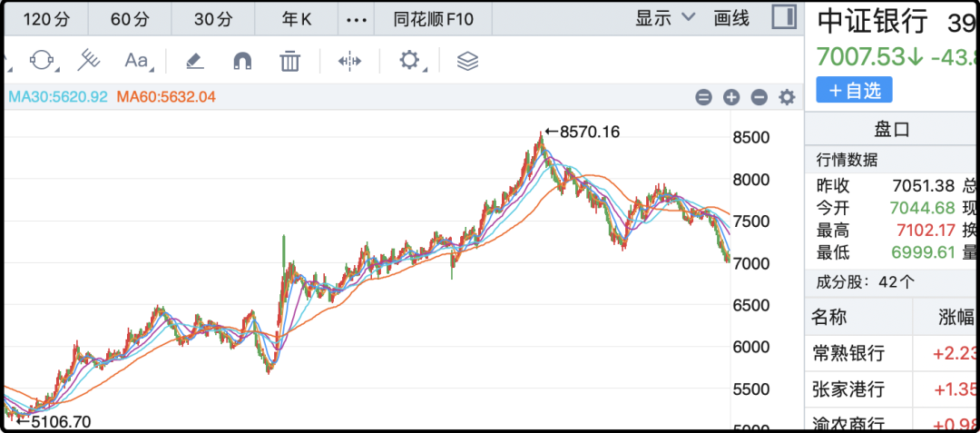Screen dimensions: 980x433
Task: Sort by the 涨幅 column header
Action: 956,317
